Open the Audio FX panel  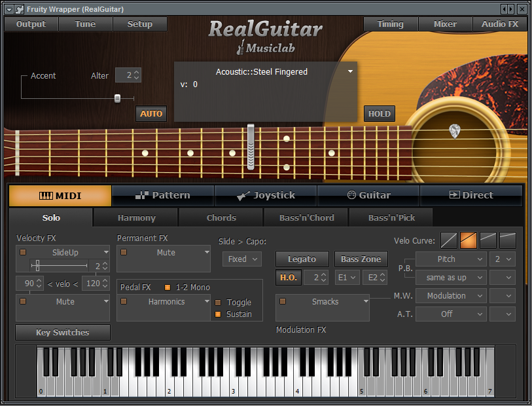pos(500,24)
